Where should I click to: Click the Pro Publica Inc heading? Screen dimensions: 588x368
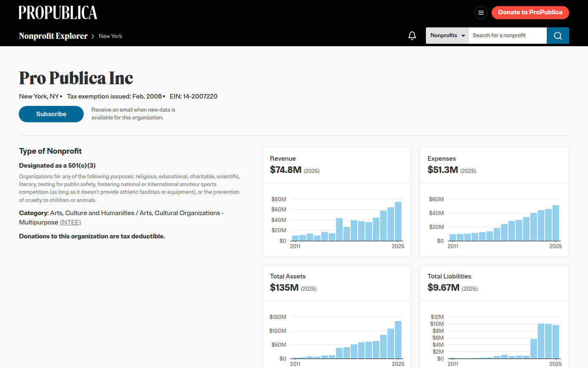[x=76, y=78]
